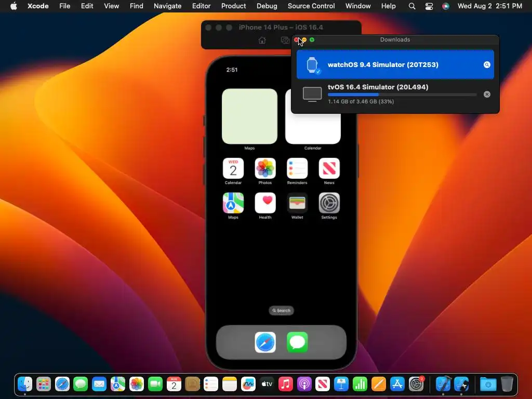Open Music from the macOS Dock
The width and height of the screenshot is (532, 399).
pyautogui.click(x=285, y=384)
